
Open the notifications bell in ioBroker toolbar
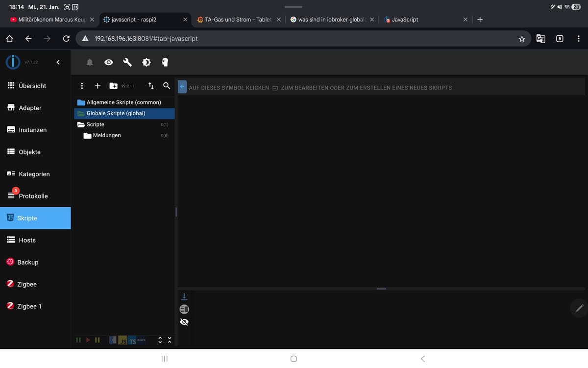[90, 62]
